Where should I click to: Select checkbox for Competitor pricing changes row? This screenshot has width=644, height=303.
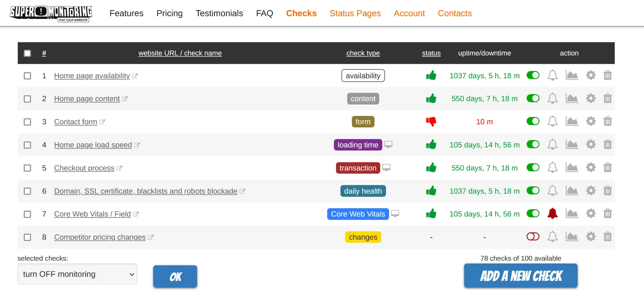[x=27, y=237]
